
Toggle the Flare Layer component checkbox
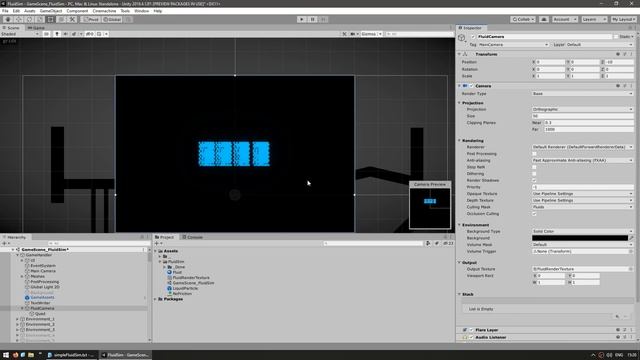[471, 330]
